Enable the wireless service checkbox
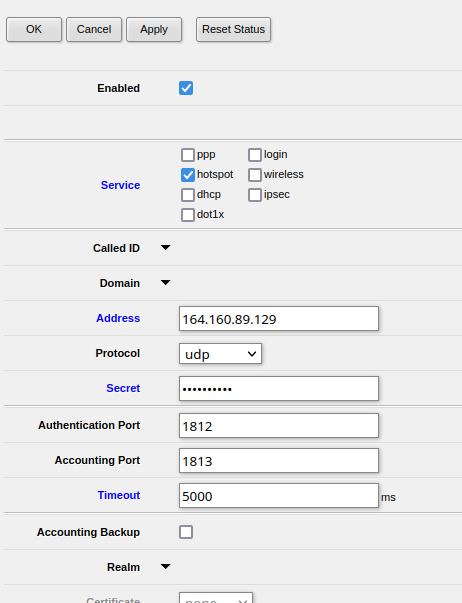The width and height of the screenshot is (462, 603). (x=255, y=175)
